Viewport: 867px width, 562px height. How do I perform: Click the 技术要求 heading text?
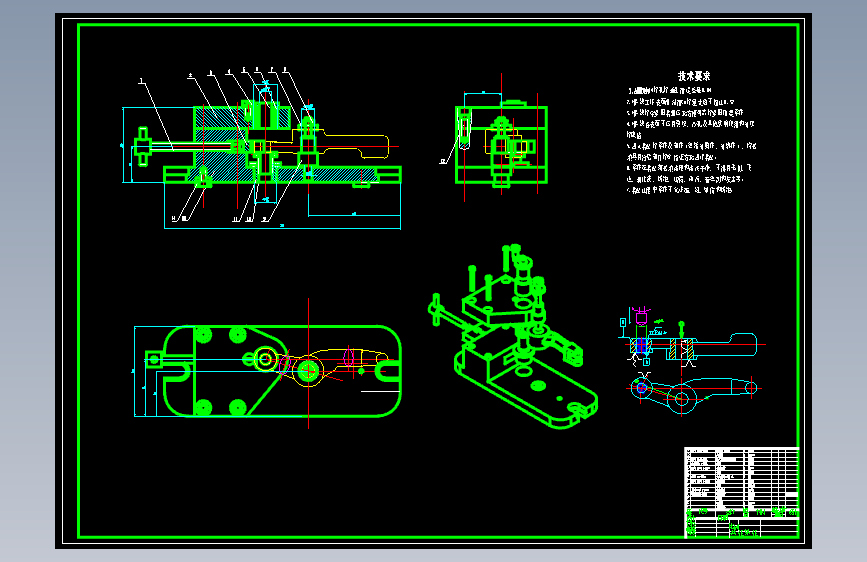[x=694, y=76]
